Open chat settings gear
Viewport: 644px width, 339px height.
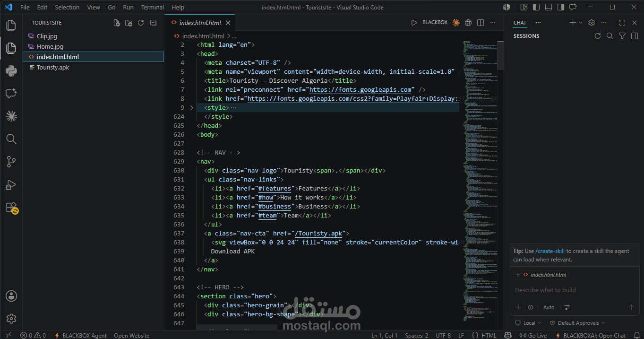coord(592,23)
